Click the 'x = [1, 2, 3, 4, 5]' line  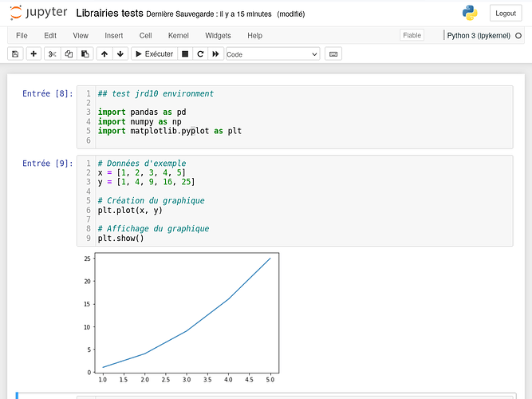(x=142, y=172)
